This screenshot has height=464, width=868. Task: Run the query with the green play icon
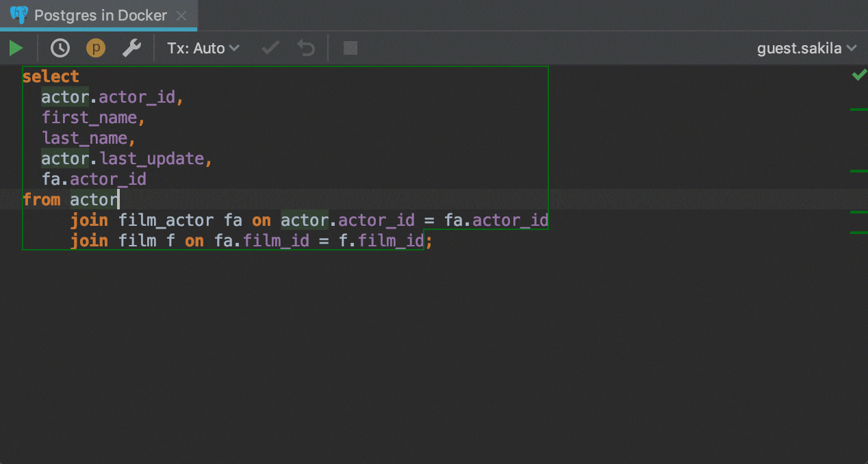[16, 48]
